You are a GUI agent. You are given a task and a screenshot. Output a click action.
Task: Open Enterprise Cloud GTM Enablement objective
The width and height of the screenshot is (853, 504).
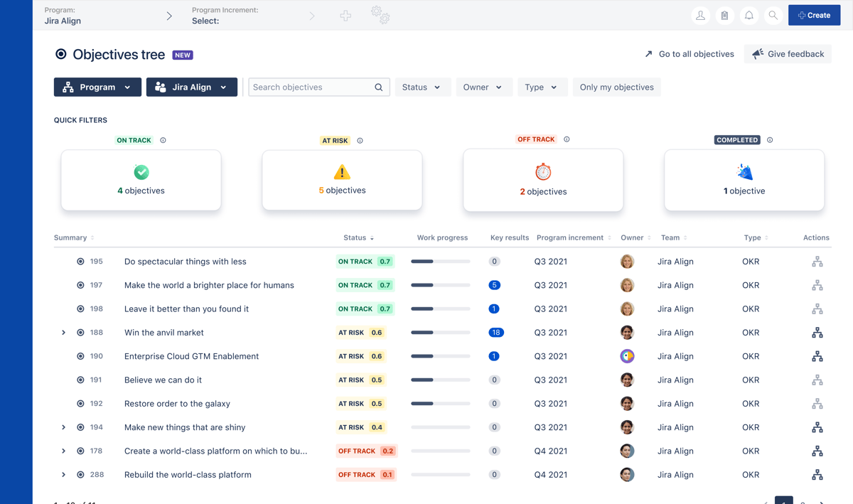coord(192,356)
